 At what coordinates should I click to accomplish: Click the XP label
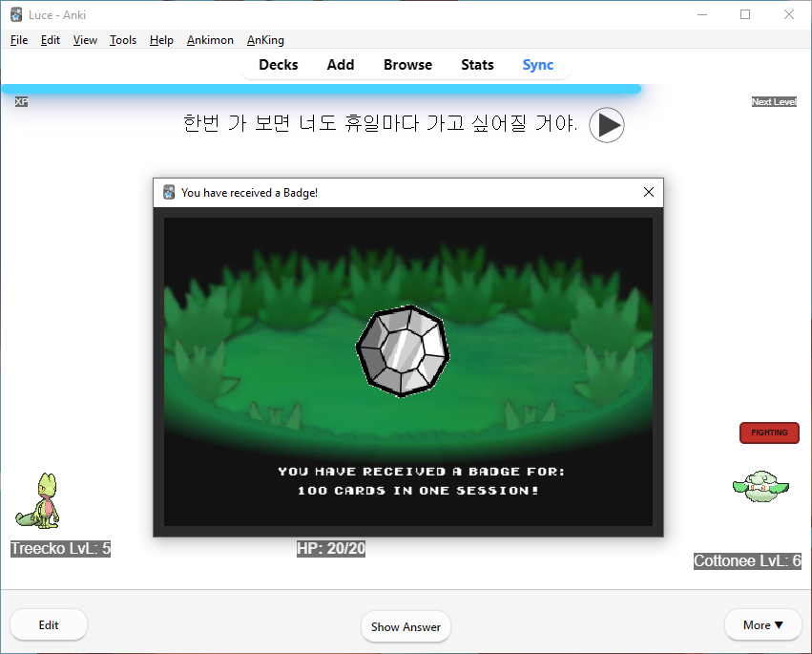coord(21,101)
